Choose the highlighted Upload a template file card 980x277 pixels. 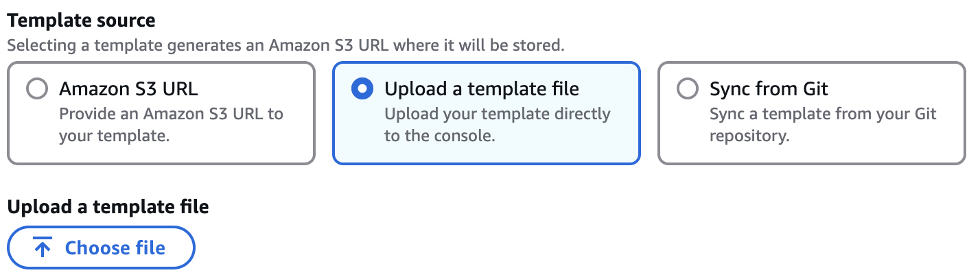coord(486,147)
